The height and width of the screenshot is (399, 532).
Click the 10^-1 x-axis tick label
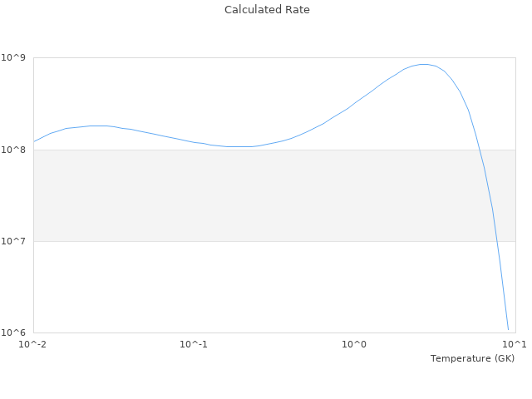[x=194, y=344]
